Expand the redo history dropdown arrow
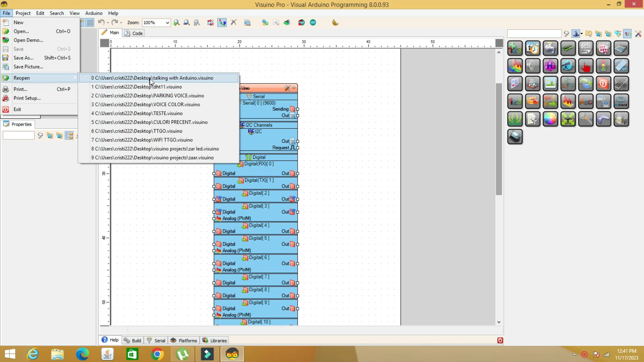The height and width of the screenshot is (362, 644). [120, 22]
